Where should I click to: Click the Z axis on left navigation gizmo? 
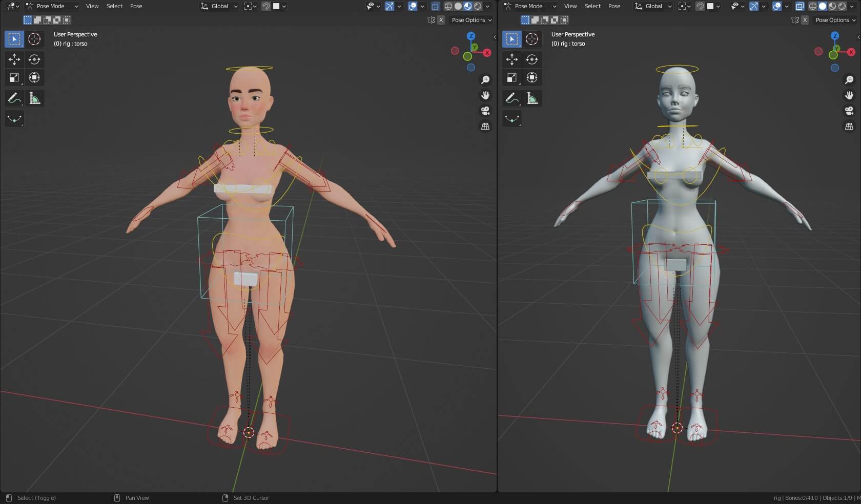click(471, 36)
